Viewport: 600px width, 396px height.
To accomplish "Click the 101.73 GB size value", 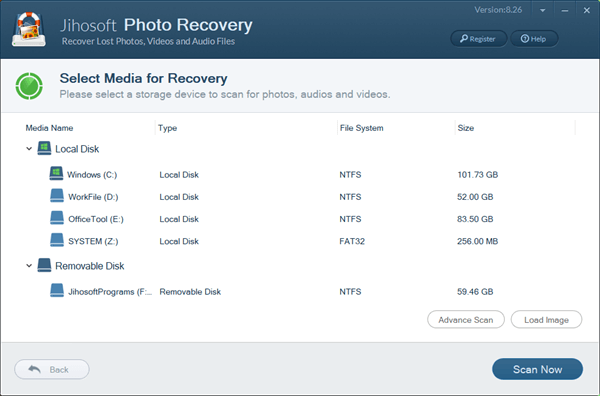I will point(478,175).
